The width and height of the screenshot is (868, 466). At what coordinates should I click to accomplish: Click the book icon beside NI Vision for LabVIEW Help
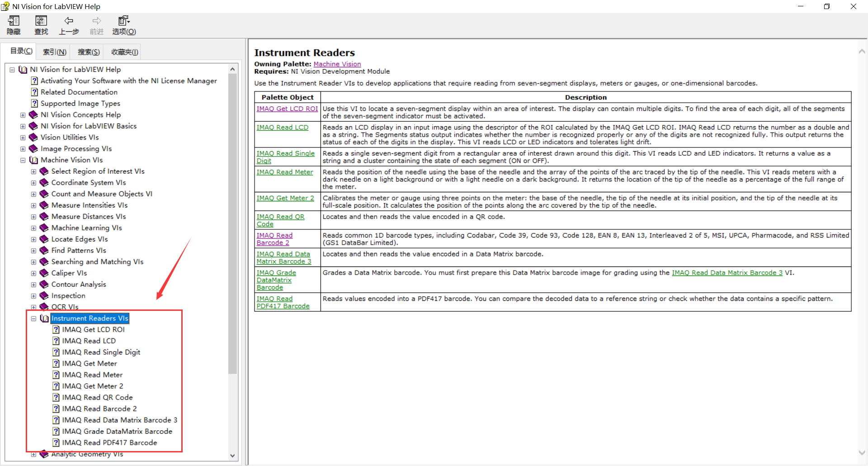23,70
